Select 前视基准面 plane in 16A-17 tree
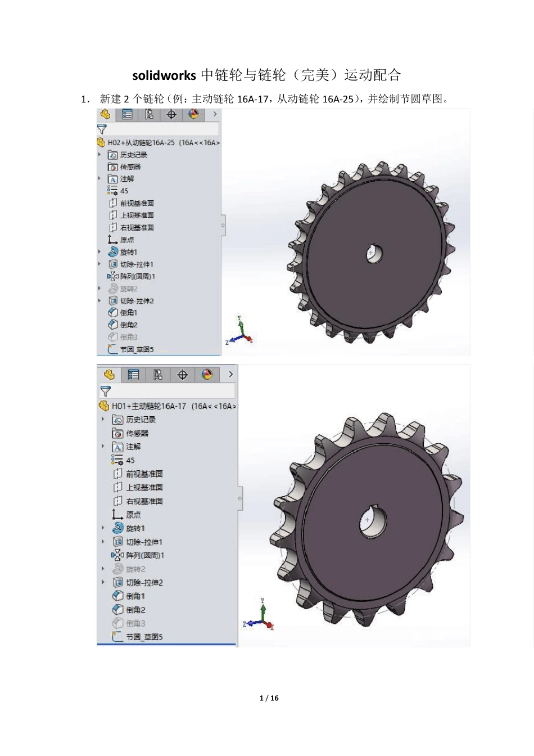 pyautogui.click(x=138, y=474)
